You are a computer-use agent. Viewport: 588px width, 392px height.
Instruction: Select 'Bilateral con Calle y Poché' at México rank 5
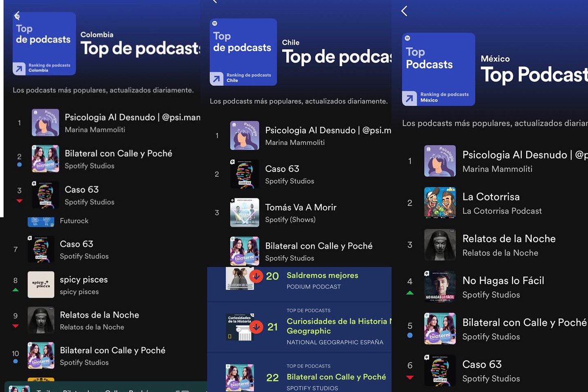(524, 322)
